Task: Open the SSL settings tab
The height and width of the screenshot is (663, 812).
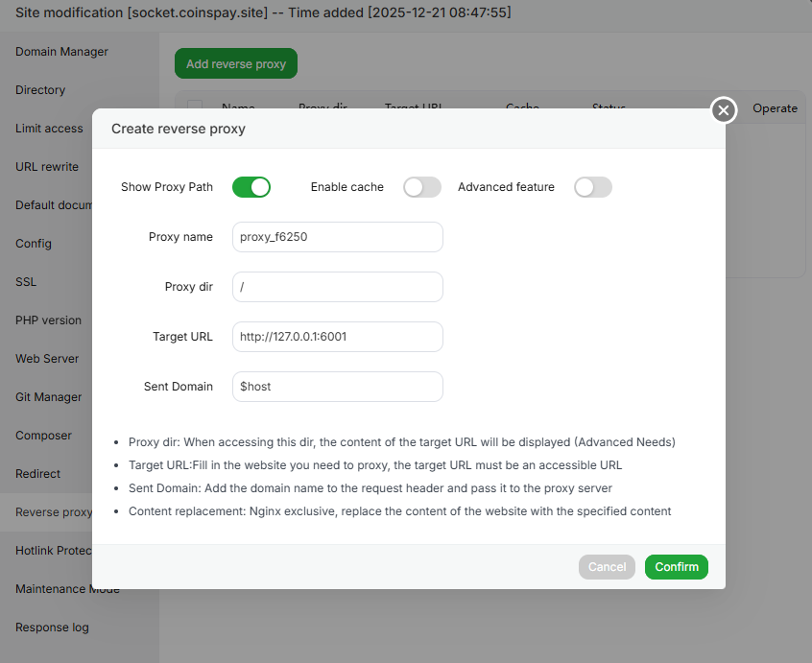Action: [x=26, y=282]
